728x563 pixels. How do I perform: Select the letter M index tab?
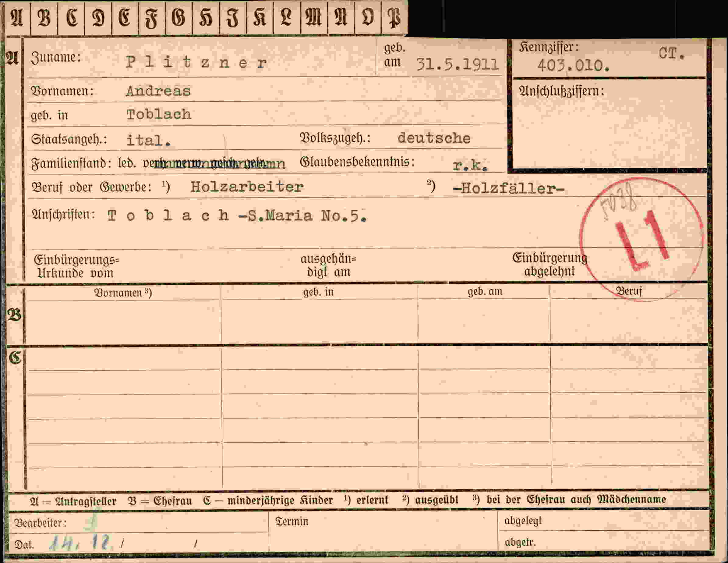click(314, 18)
